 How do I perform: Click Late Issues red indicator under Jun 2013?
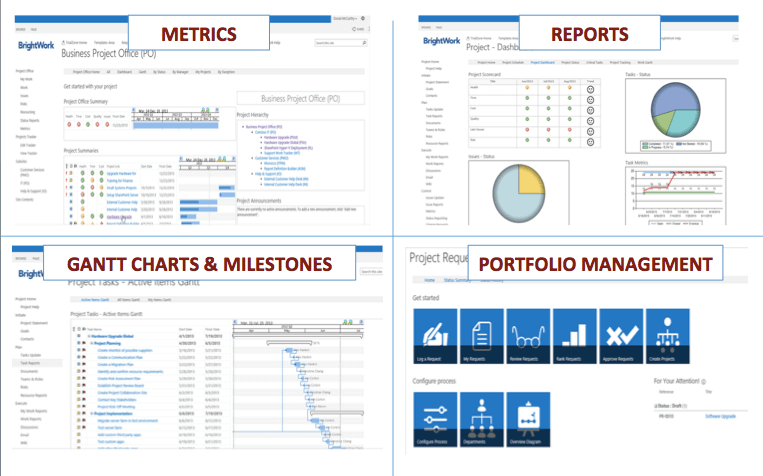[x=527, y=130]
